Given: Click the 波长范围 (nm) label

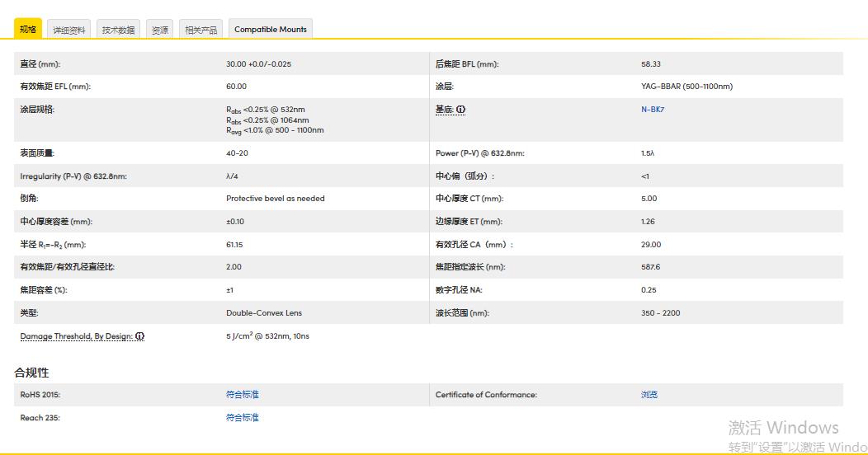Looking at the screenshot, I should 462,313.
